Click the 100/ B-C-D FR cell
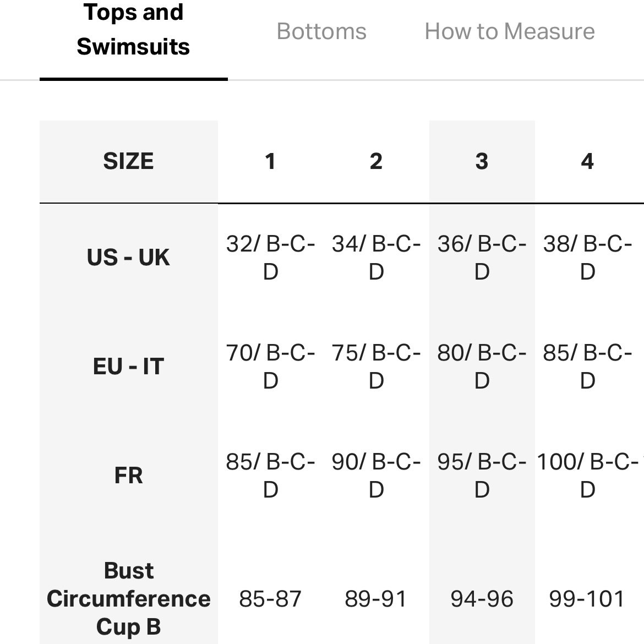Screen dimensions: 644x644 (x=587, y=476)
